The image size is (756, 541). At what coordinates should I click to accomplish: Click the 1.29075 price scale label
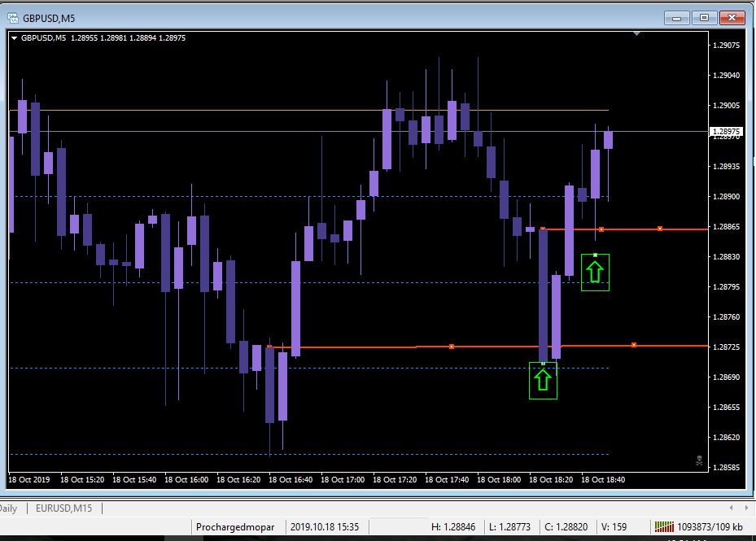point(726,46)
